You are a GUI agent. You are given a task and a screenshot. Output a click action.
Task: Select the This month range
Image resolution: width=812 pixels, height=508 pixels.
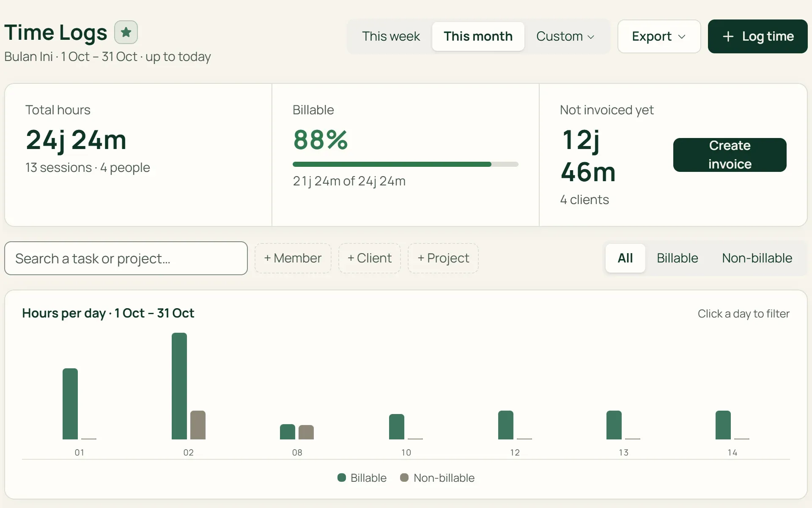click(x=478, y=36)
